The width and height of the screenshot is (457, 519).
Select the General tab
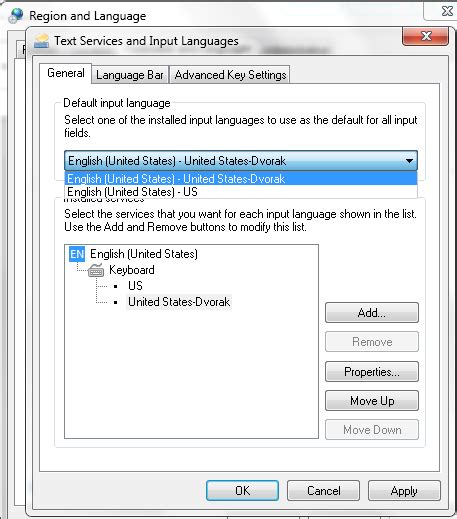[66, 73]
